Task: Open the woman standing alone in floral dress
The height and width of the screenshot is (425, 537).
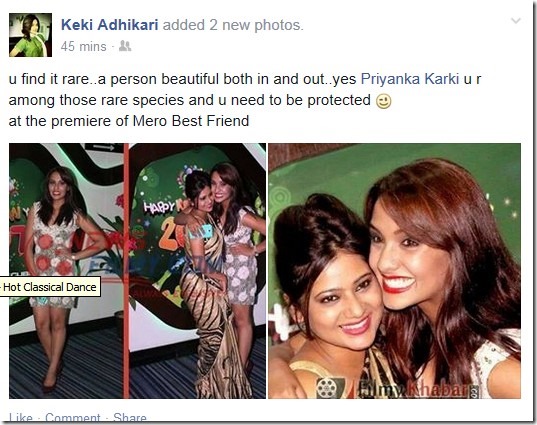Action: (66, 271)
